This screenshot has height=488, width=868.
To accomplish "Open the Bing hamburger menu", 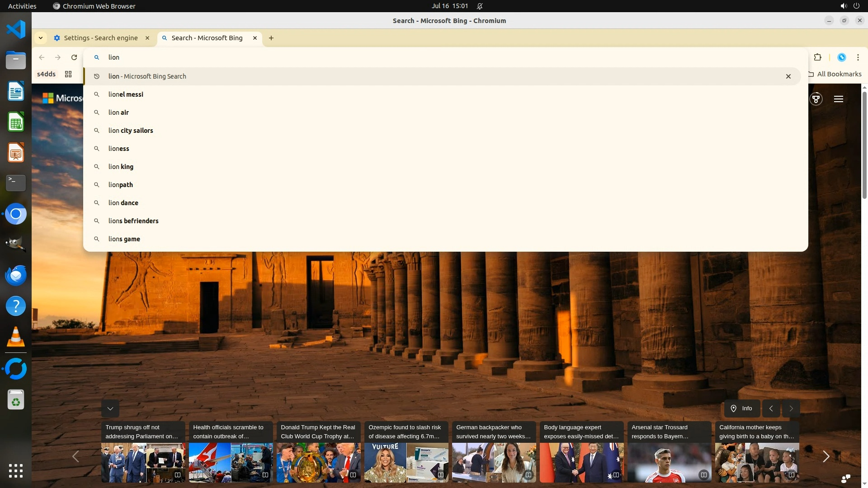I will (839, 99).
